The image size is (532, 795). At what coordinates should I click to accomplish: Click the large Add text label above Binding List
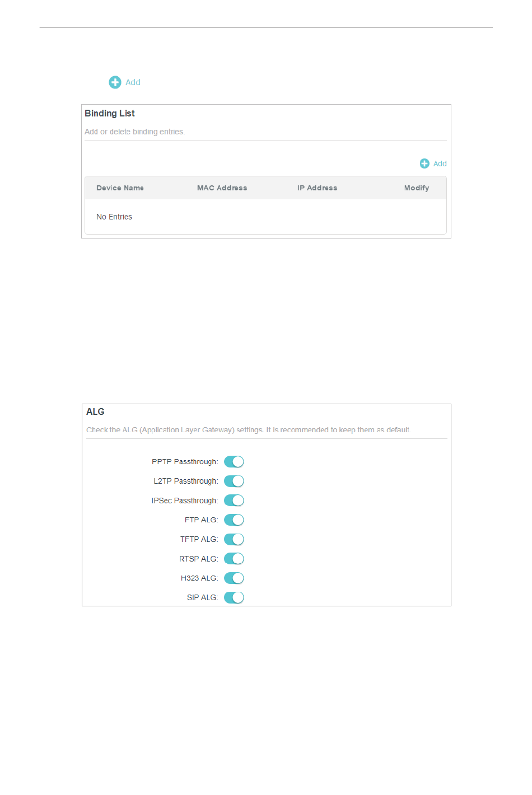point(133,82)
